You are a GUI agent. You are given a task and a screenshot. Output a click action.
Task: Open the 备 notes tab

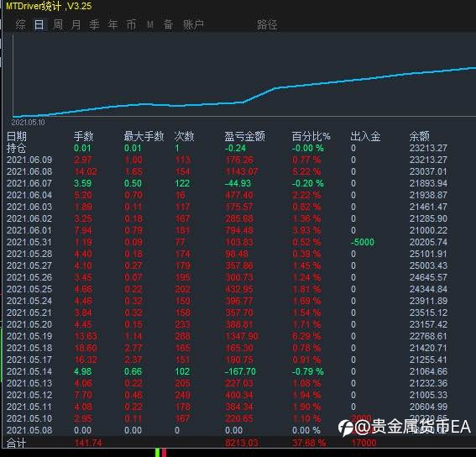tap(169, 24)
